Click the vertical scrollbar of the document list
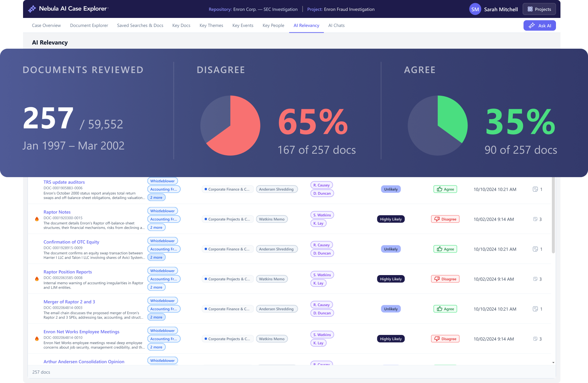The width and height of the screenshot is (588, 383). pos(553,215)
